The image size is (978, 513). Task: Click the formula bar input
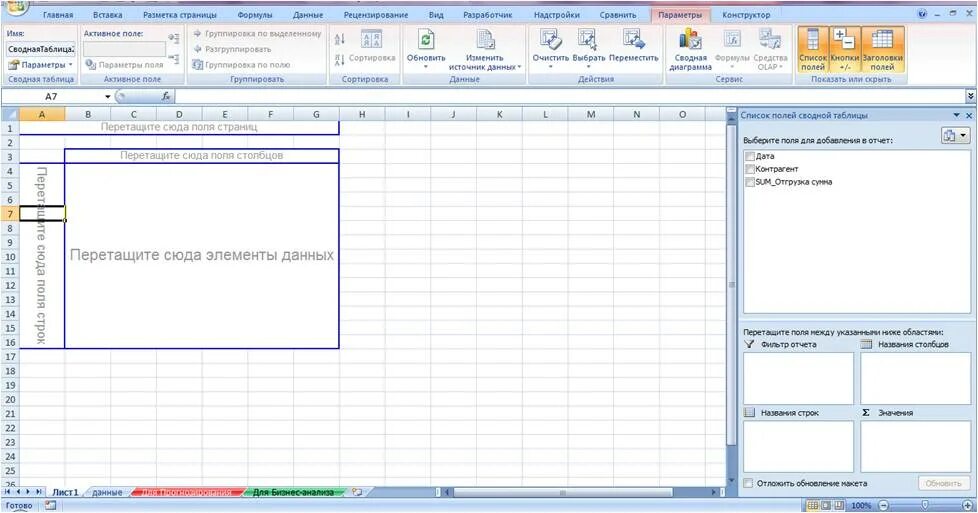click(x=570, y=96)
